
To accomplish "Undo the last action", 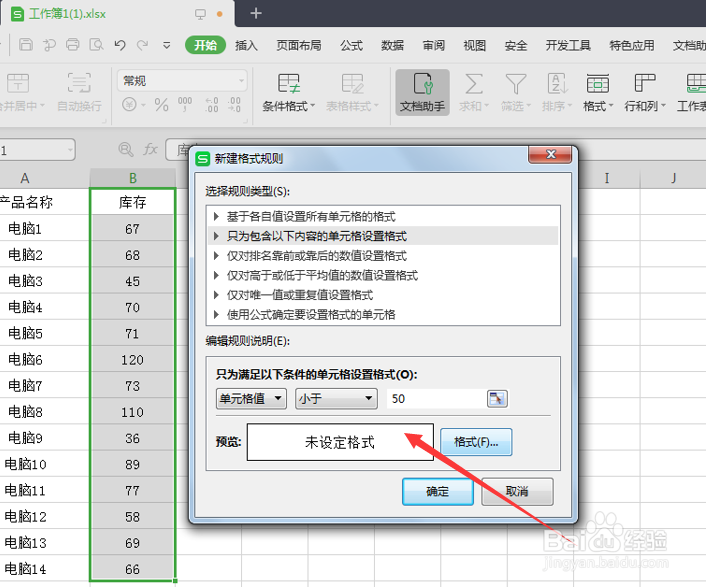I will 120,45.
